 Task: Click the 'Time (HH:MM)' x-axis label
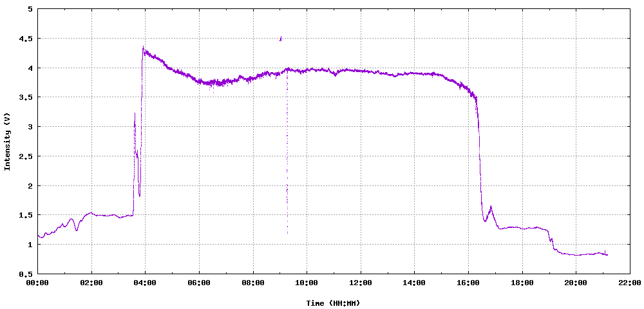point(333,303)
